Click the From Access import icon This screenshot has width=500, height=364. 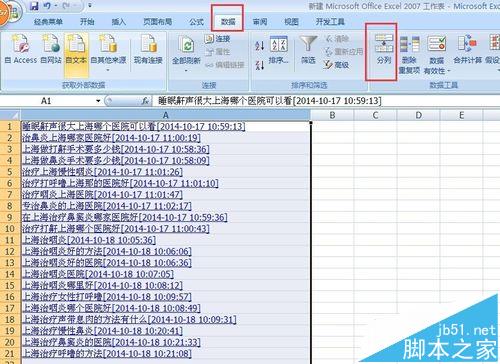tap(21, 49)
